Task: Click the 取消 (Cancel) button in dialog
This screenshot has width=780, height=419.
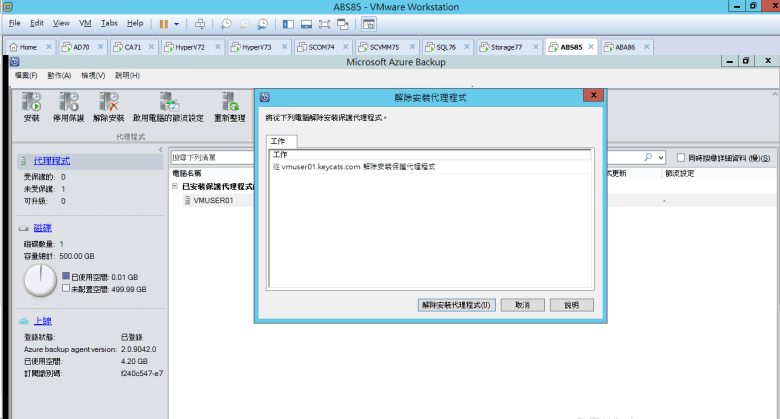Action: [522, 304]
